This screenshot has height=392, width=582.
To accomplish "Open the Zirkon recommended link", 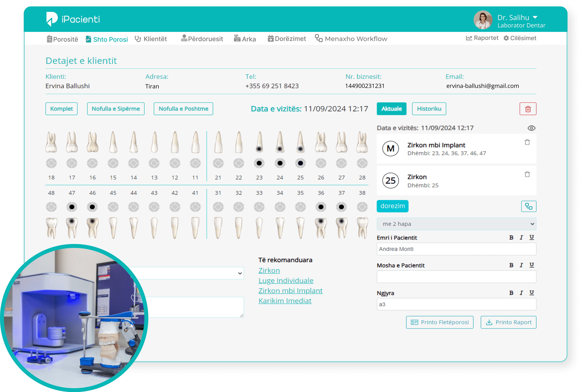I will 269,271.
